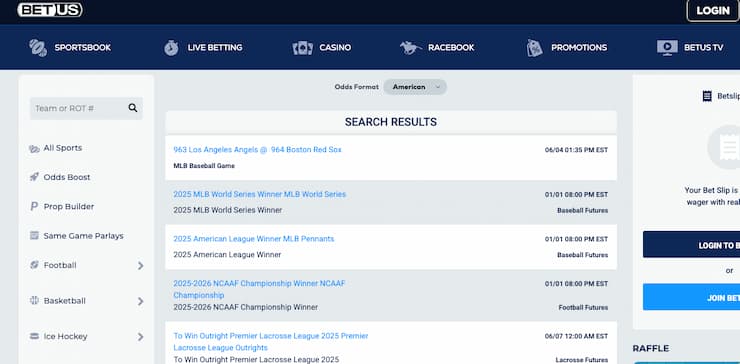Open 2025 American League Winner MLB Pennants link
The width and height of the screenshot is (740, 364).
click(x=253, y=239)
